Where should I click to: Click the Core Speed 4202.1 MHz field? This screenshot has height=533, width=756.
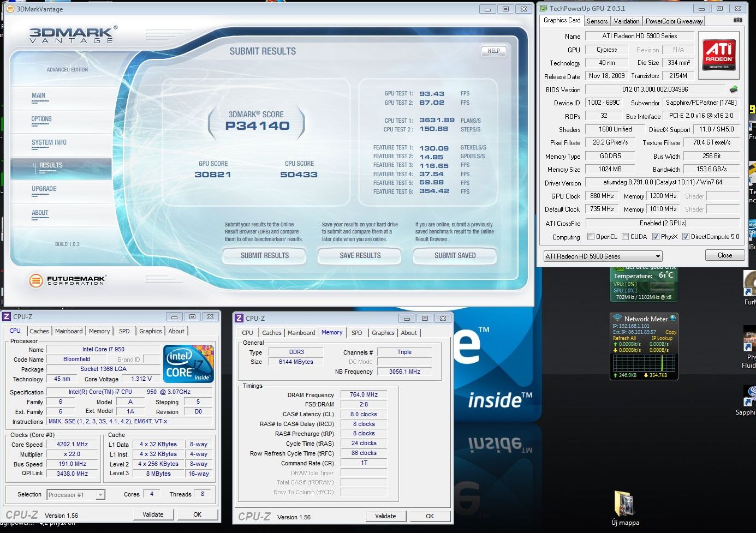coord(72,445)
